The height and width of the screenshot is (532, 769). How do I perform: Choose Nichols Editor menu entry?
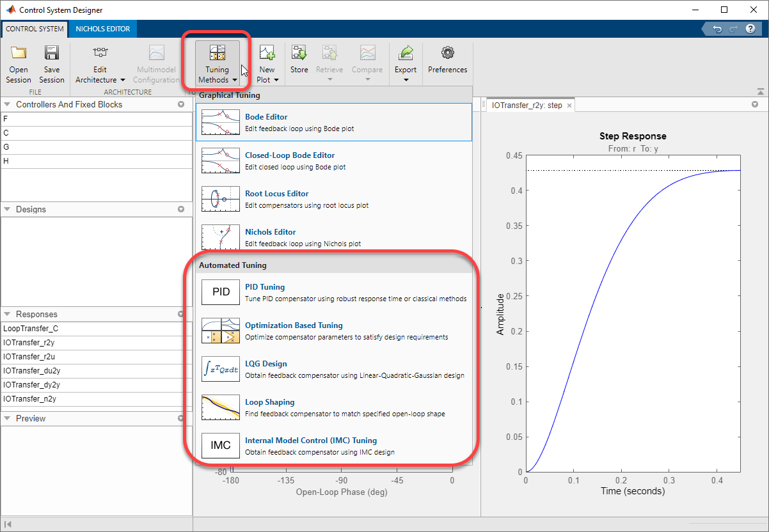[x=334, y=237]
